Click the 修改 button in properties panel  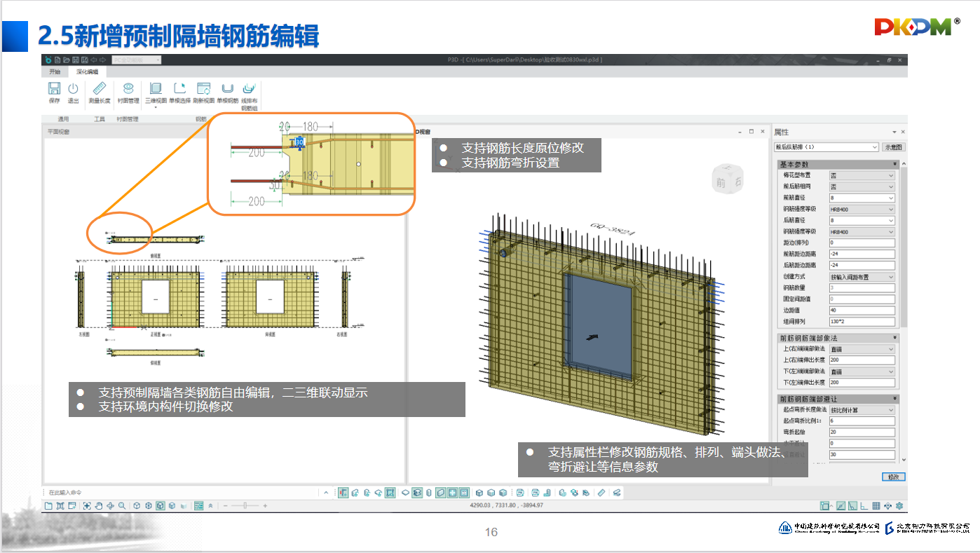coord(892,477)
